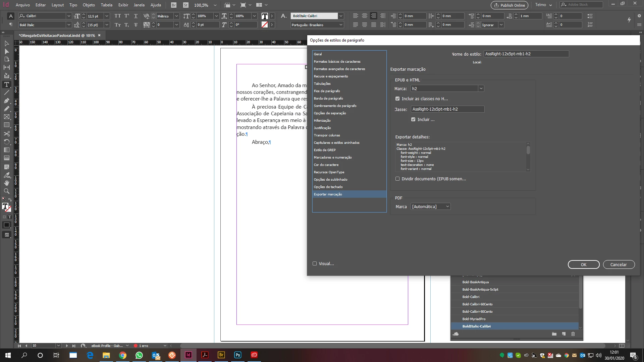Open the Tabela menu
Image resolution: width=644 pixels, height=362 pixels.
[106, 5]
